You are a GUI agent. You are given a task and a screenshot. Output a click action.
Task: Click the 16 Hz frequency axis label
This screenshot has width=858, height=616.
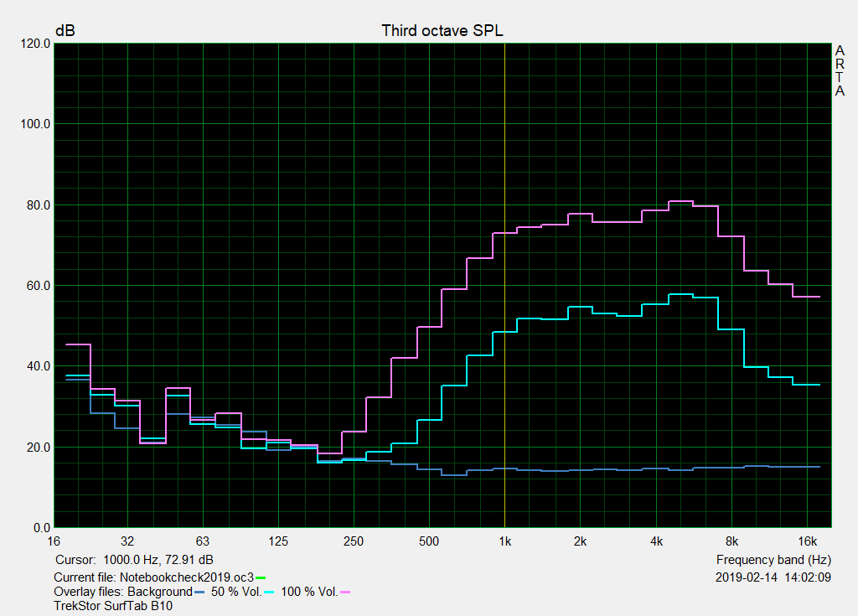pyautogui.click(x=54, y=541)
